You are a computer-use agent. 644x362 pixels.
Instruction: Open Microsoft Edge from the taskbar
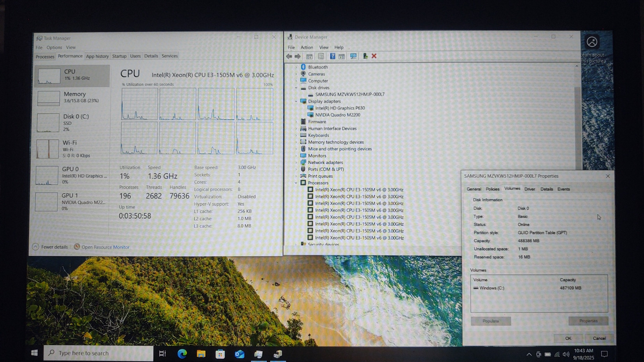(182, 353)
